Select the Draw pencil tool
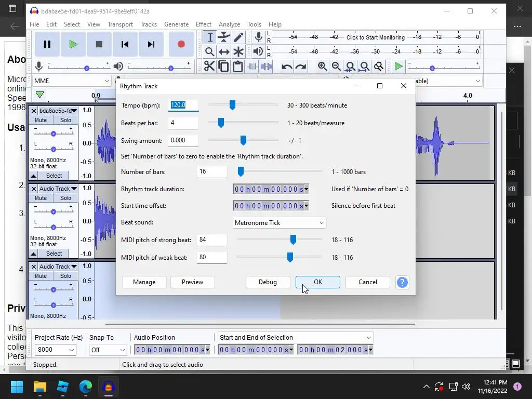Viewport: 532px width, 399px height. pos(238,37)
